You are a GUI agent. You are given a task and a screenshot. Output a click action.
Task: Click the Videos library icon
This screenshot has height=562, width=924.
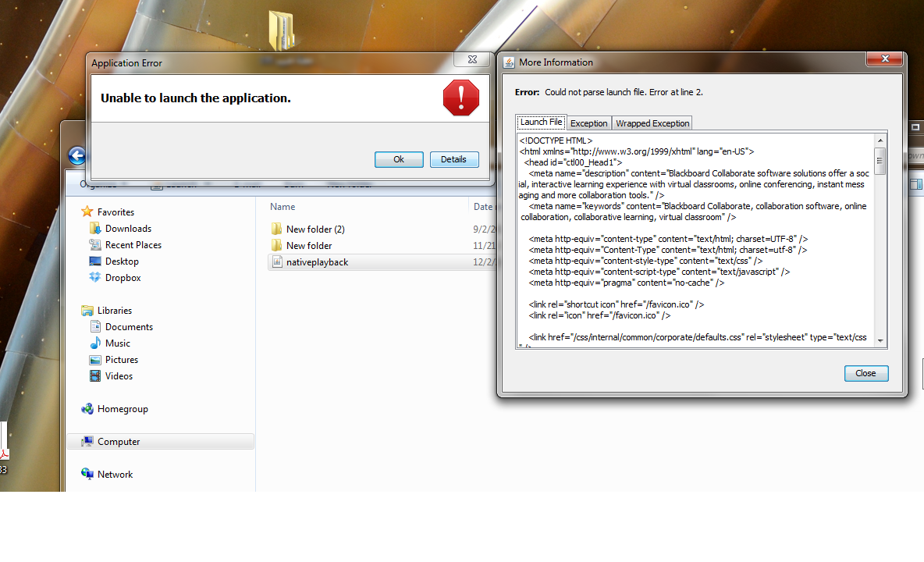(x=95, y=376)
